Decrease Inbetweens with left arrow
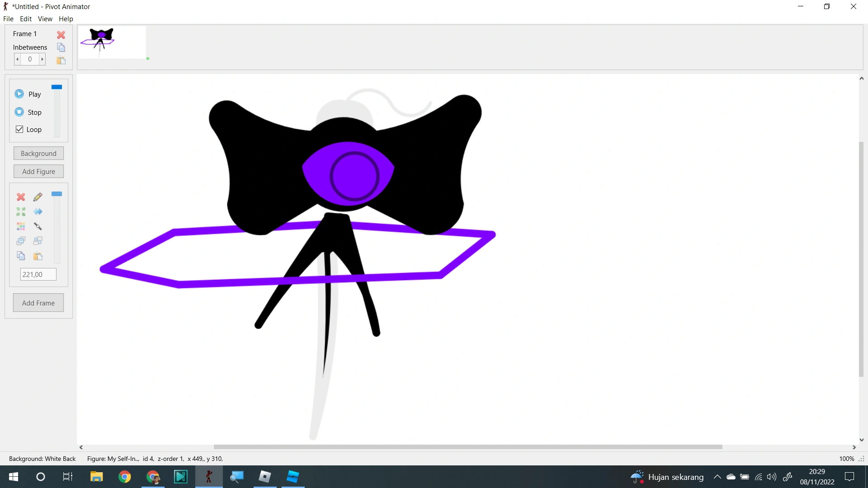This screenshot has width=868, height=488. click(18, 59)
